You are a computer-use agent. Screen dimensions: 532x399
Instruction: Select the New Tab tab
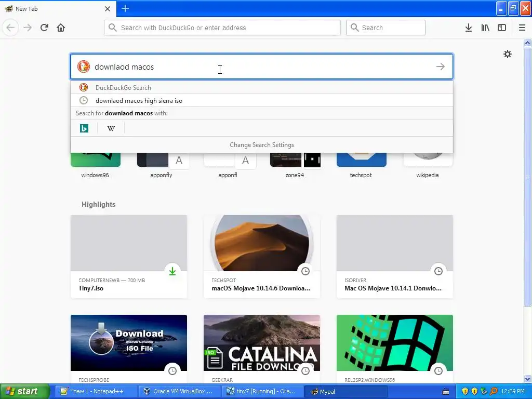tap(58, 8)
